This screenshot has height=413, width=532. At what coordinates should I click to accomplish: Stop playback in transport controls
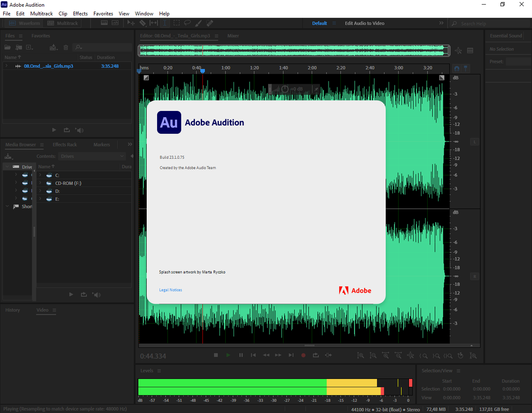[x=216, y=355]
